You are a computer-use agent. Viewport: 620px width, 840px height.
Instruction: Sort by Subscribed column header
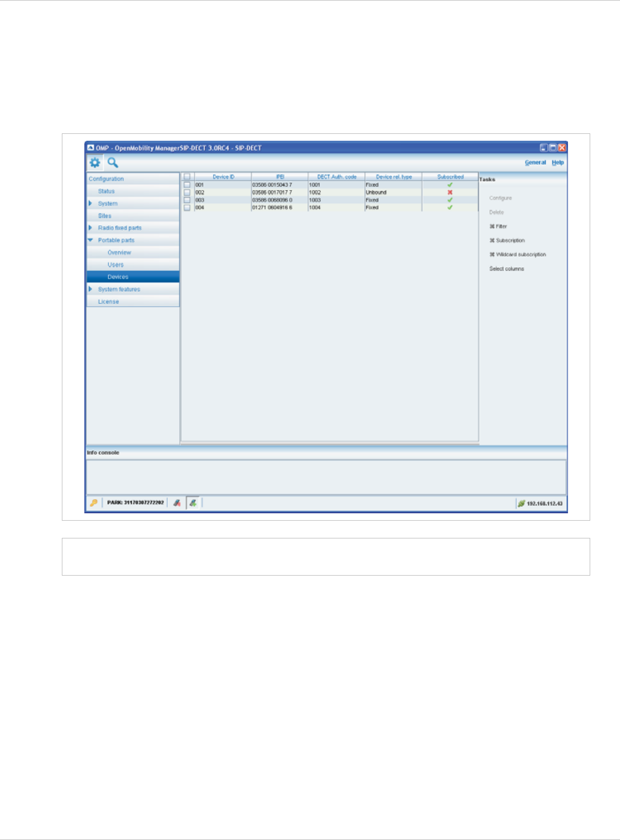click(x=450, y=177)
